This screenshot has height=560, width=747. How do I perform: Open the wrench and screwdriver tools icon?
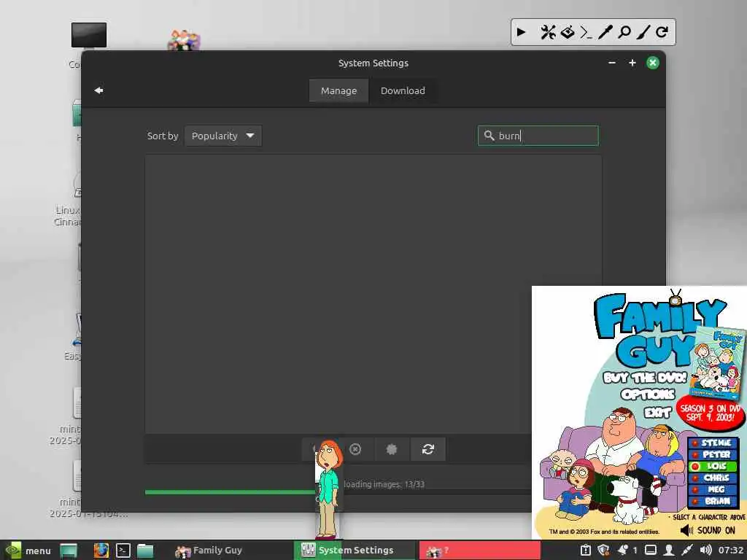pos(548,32)
